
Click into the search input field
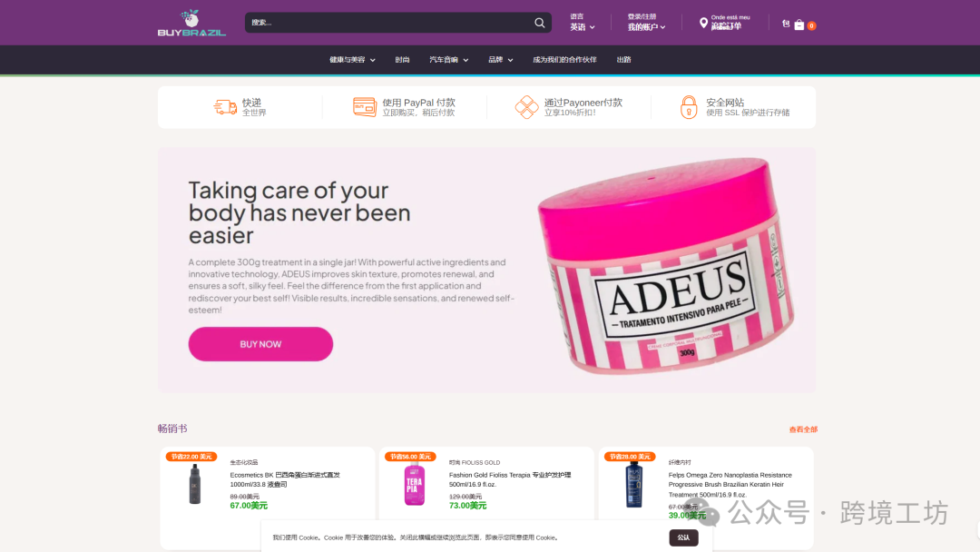[x=387, y=23]
